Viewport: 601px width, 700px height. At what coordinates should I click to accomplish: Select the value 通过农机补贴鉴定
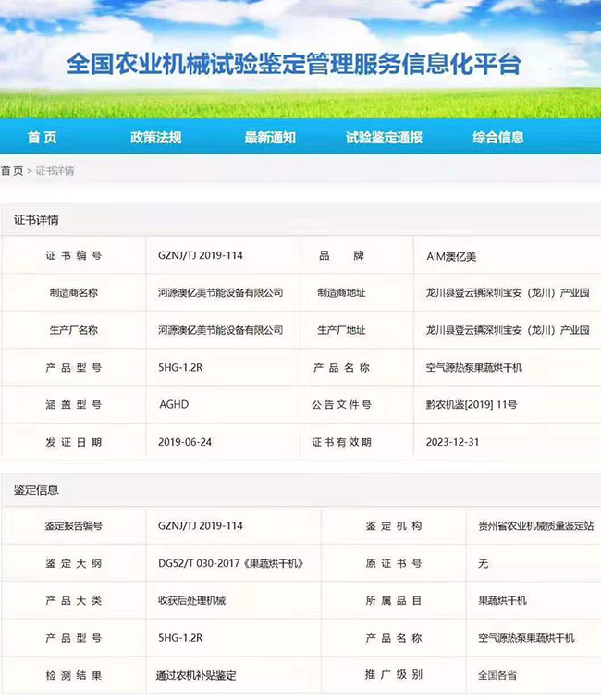196,675
